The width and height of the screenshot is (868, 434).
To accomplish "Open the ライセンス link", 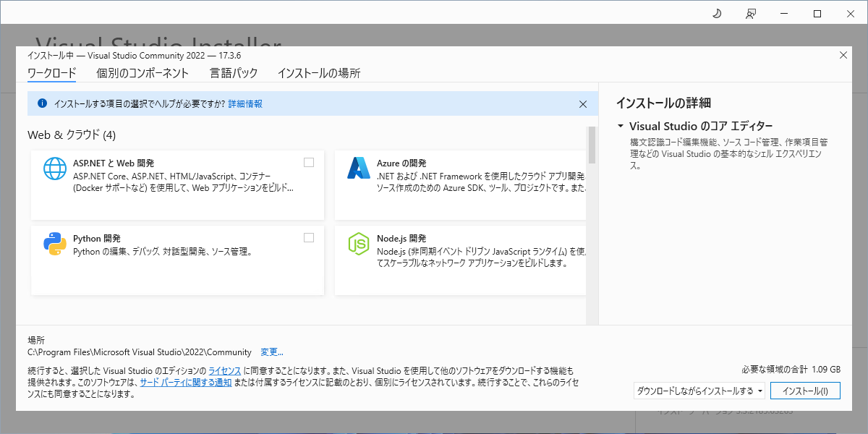I will click(x=224, y=370).
